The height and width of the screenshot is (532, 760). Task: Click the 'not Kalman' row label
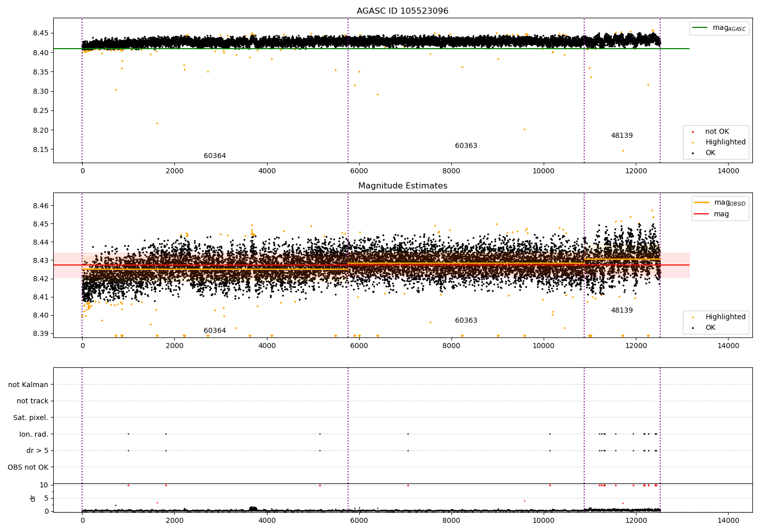(28, 385)
